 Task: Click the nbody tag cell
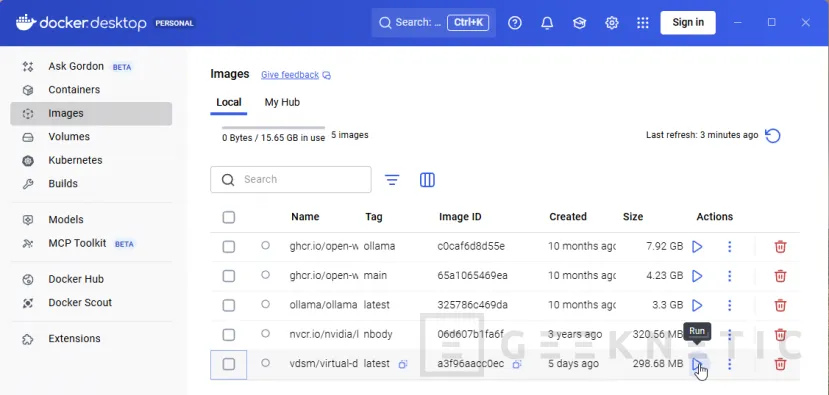click(x=378, y=335)
